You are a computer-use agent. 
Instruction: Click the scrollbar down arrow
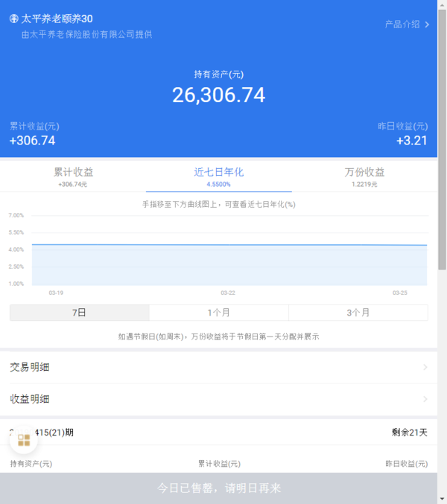point(443,500)
